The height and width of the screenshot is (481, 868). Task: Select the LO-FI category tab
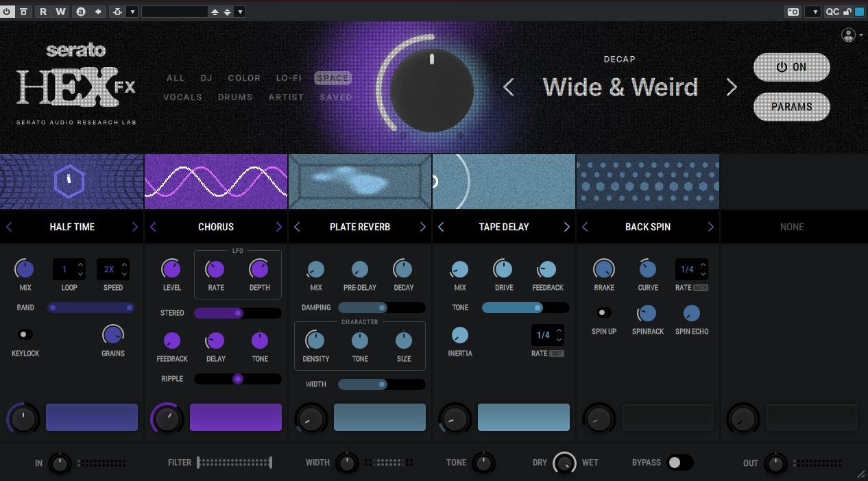click(289, 78)
